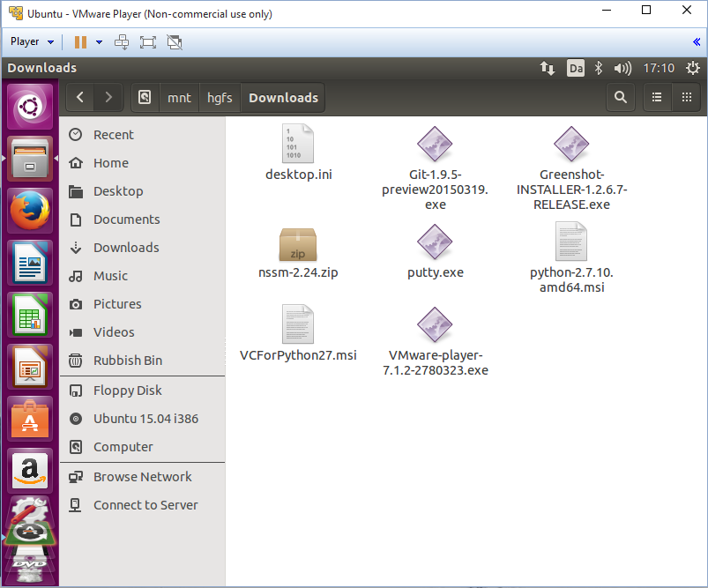
Task: Open Firefox from the launcher
Action: pyautogui.click(x=30, y=212)
